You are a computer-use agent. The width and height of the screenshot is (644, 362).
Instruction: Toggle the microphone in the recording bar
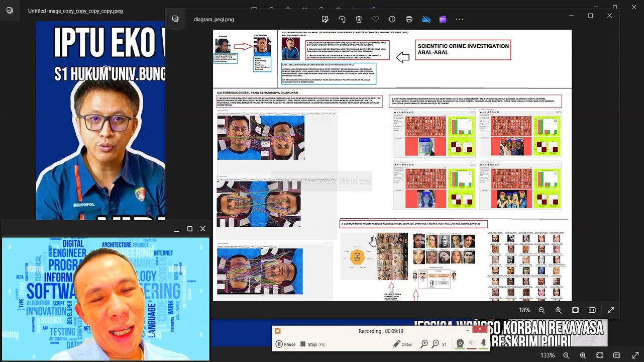click(484, 344)
